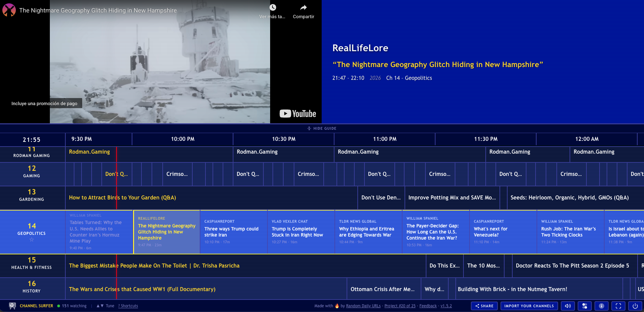Click the power button icon
The image size is (644, 312).
(x=635, y=306)
